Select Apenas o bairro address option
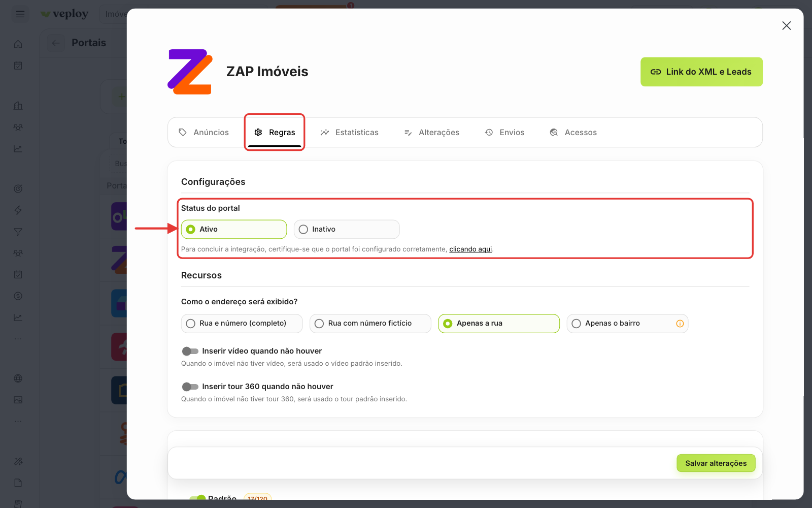Viewport: 812px width, 508px height. pos(627,324)
